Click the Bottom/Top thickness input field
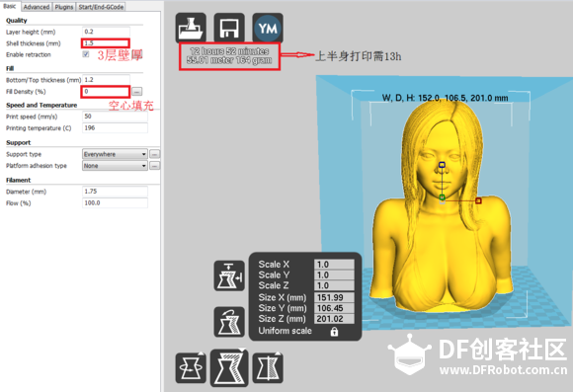The width and height of the screenshot is (573, 392). pyautogui.click(x=106, y=80)
